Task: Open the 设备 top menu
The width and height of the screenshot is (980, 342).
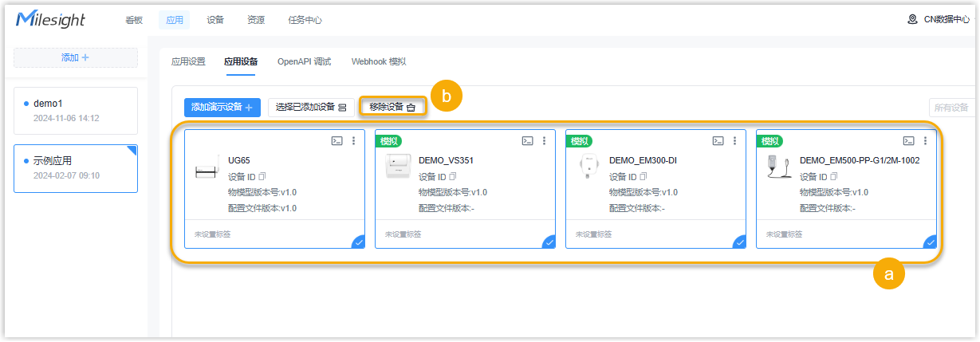Action: [x=215, y=20]
